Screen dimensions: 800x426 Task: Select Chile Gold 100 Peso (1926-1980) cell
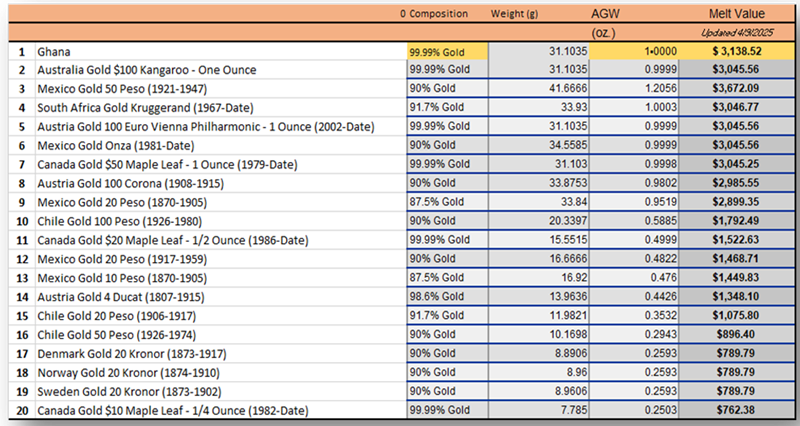tap(221, 221)
